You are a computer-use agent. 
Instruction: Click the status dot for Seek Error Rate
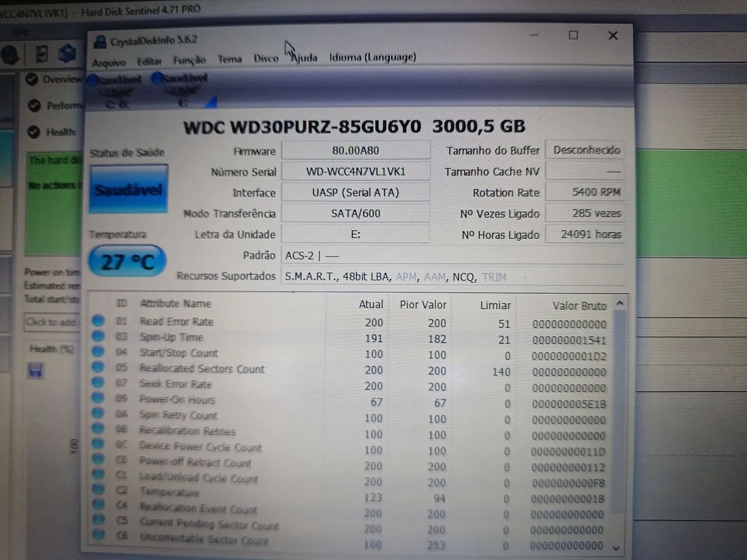tap(98, 383)
